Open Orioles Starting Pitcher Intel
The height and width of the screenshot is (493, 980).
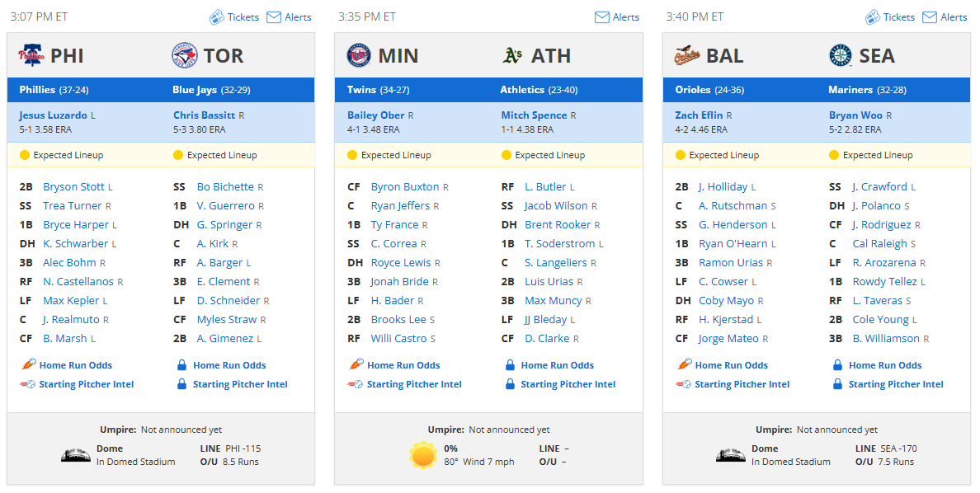pyautogui.click(x=742, y=384)
